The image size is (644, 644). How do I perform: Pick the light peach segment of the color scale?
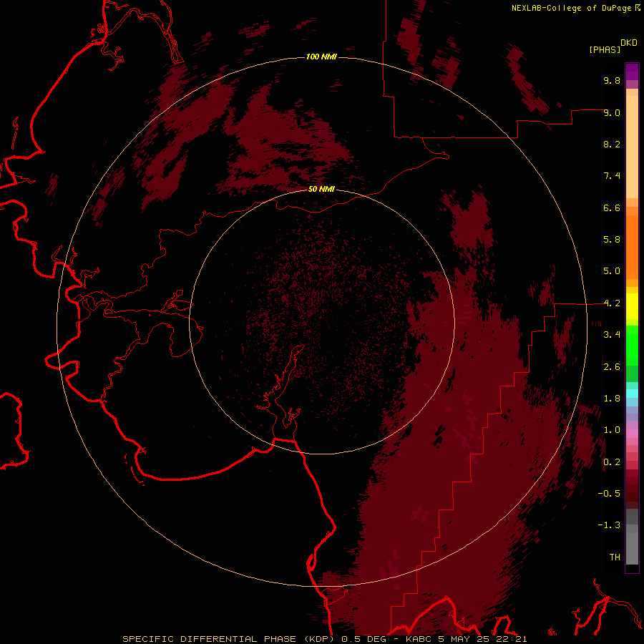(632, 147)
